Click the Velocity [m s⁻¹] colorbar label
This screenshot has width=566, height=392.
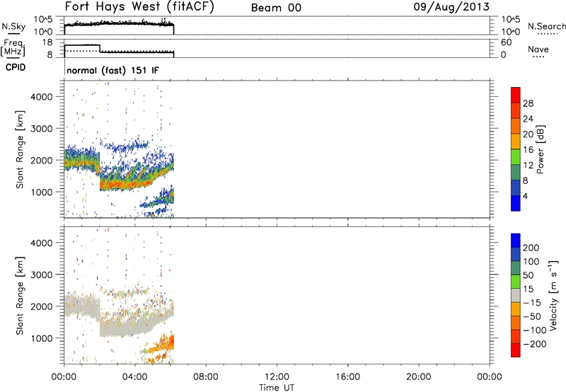pos(554,295)
